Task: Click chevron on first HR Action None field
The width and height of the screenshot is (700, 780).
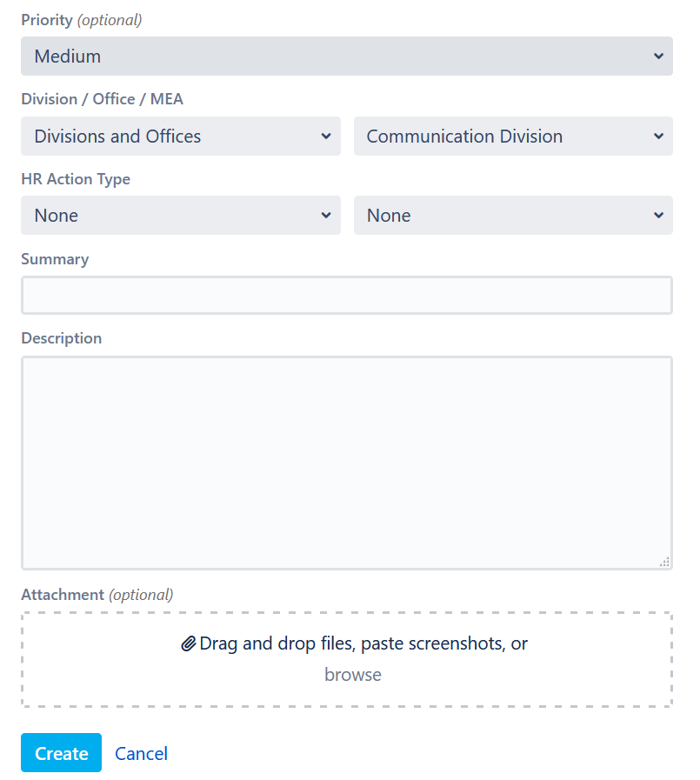Action: 326,216
